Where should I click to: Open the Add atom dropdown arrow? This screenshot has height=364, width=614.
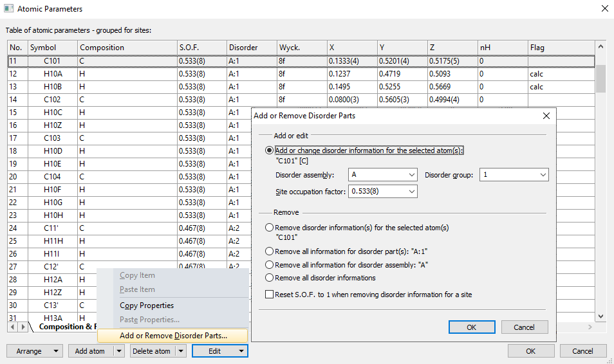coord(118,351)
